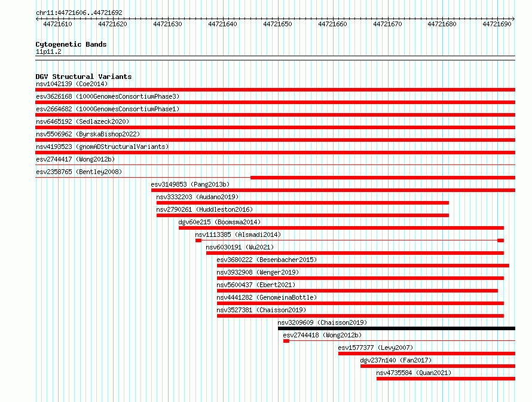Click the red bar under esv3680222

pos(363,266)
